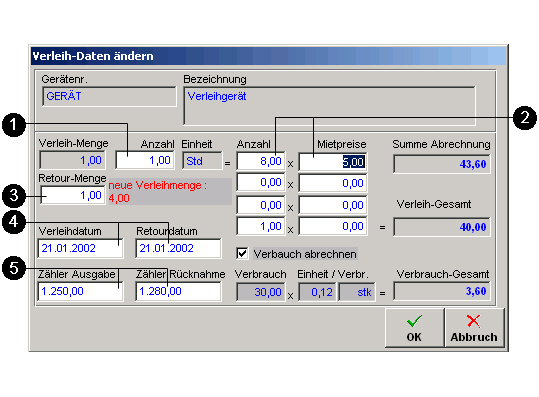Toggle the Verbauch abrechnen checkbox
539x397 pixels.
click(x=242, y=254)
